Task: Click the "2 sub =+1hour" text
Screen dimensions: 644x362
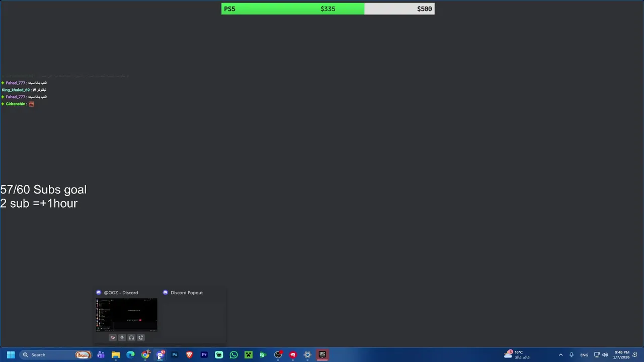Action: tap(39, 203)
